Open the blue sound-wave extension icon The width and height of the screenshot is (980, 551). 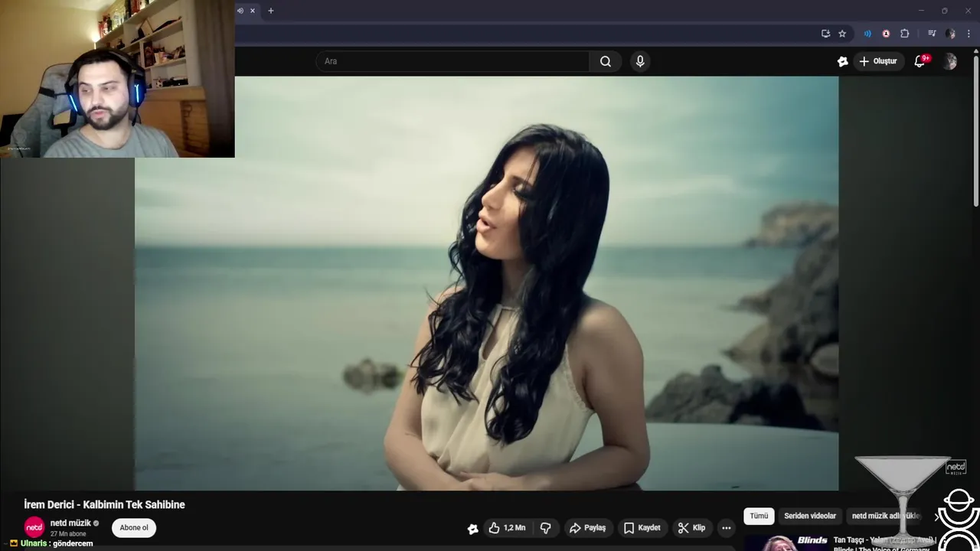tap(867, 34)
